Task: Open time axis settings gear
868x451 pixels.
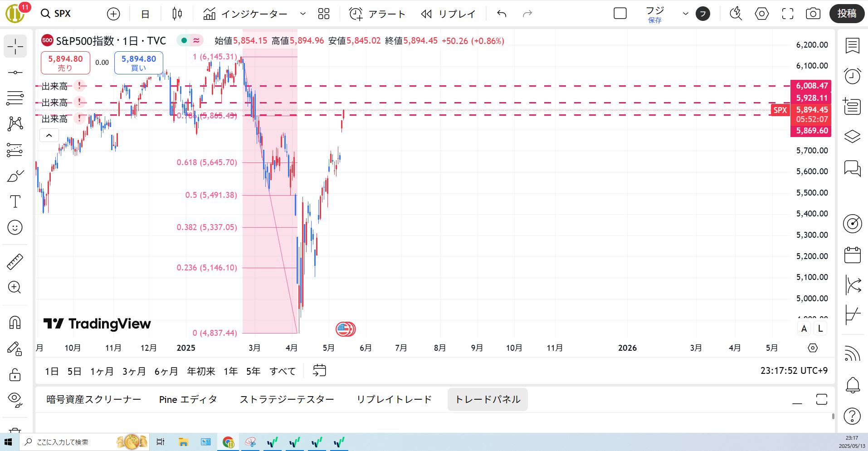Action: [813, 348]
